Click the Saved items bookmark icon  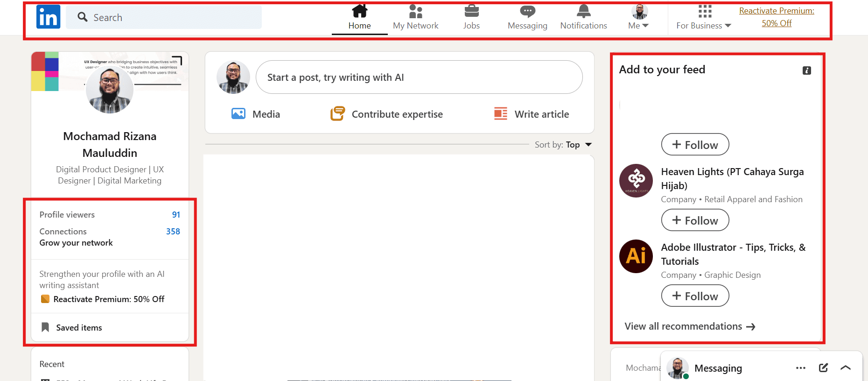(45, 327)
